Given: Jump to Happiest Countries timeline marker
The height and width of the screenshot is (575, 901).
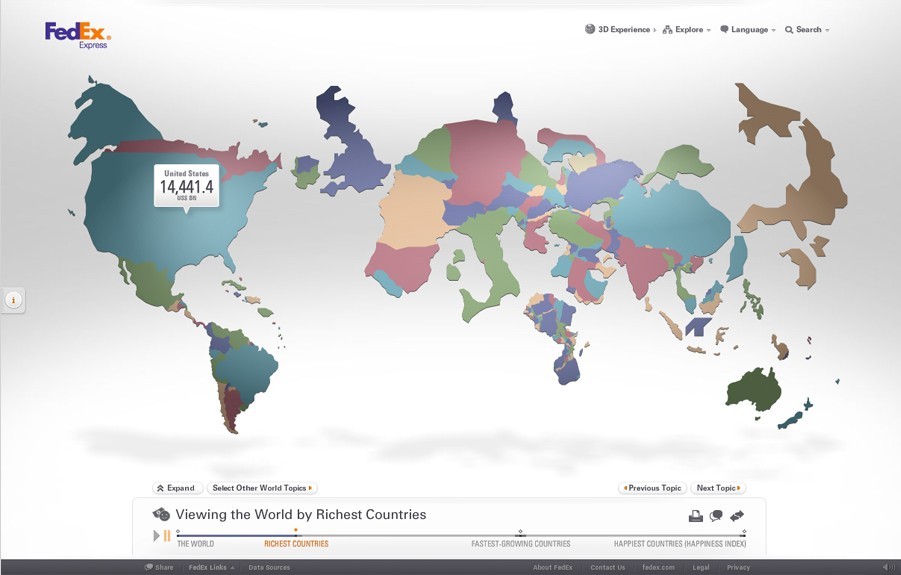Looking at the screenshot, I should click(680, 544).
